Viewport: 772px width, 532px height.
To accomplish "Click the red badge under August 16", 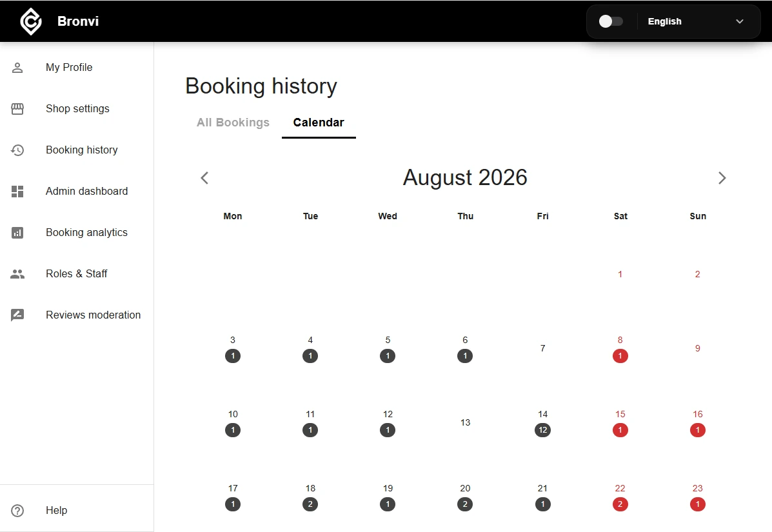I will pos(698,430).
